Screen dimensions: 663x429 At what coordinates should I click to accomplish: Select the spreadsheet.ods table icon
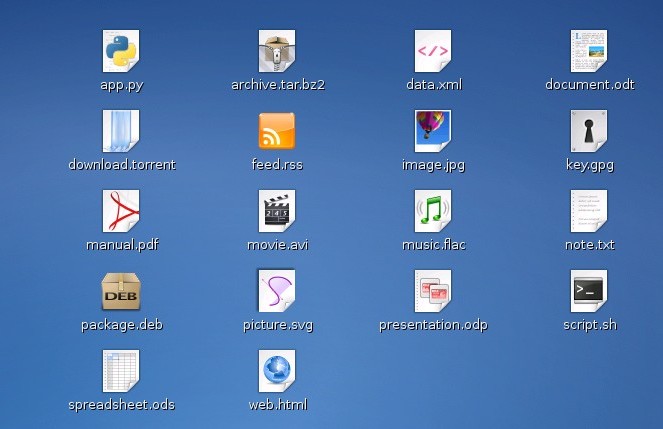click(121, 370)
